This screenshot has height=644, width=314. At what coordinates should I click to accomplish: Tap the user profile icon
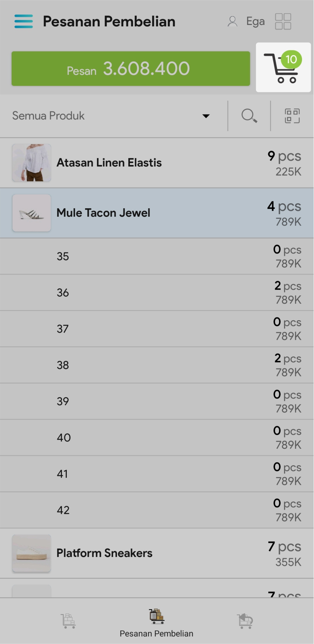[x=232, y=21]
